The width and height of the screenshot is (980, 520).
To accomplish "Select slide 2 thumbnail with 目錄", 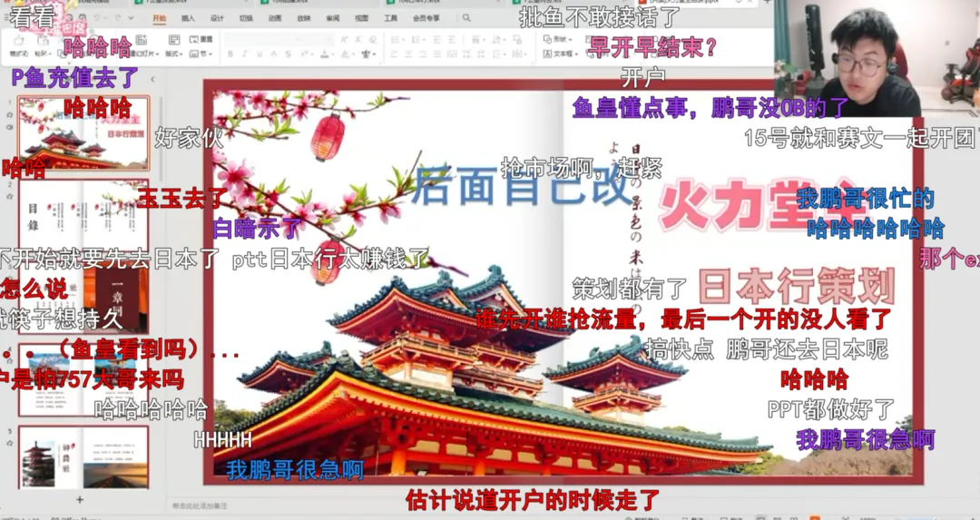I will pyautogui.click(x=83, y=218).
